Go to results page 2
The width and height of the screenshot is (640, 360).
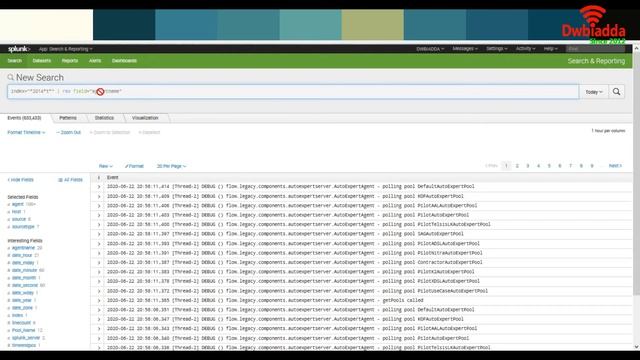point(517,166)
